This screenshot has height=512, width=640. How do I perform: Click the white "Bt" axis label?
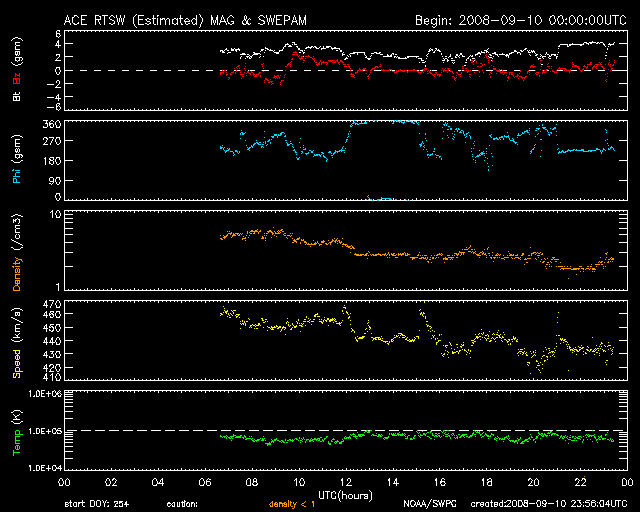17,96
